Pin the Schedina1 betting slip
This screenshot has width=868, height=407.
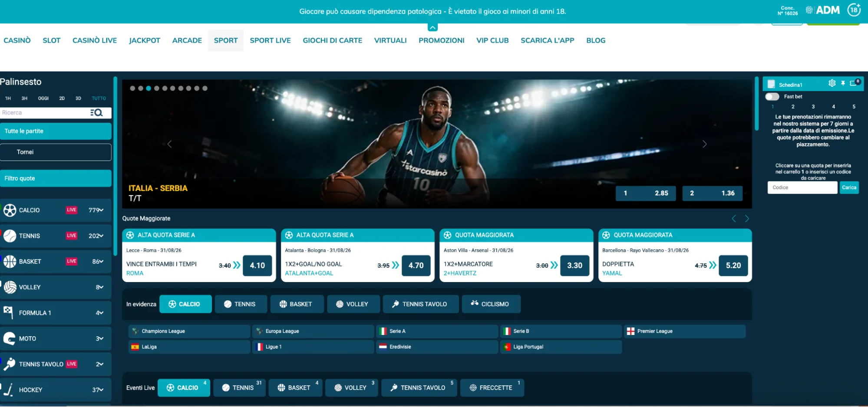pyautogui.click(x=843, y=83)
